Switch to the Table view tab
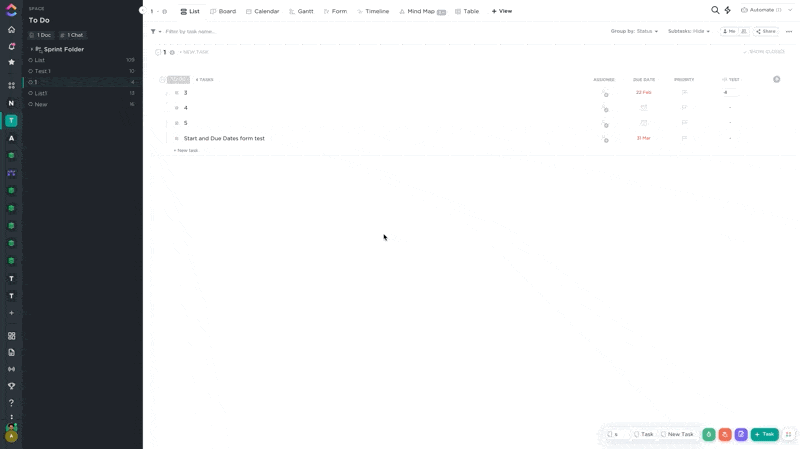This screenshot has width=800, height=449. [x=467, y=11]
